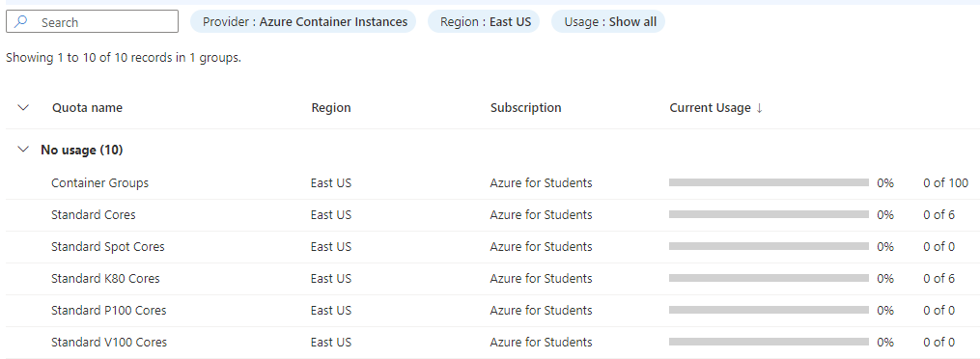Screen dimensions: 980x359
Task: Click the Current Usage sort arrow
Action: tap(759, 108)
